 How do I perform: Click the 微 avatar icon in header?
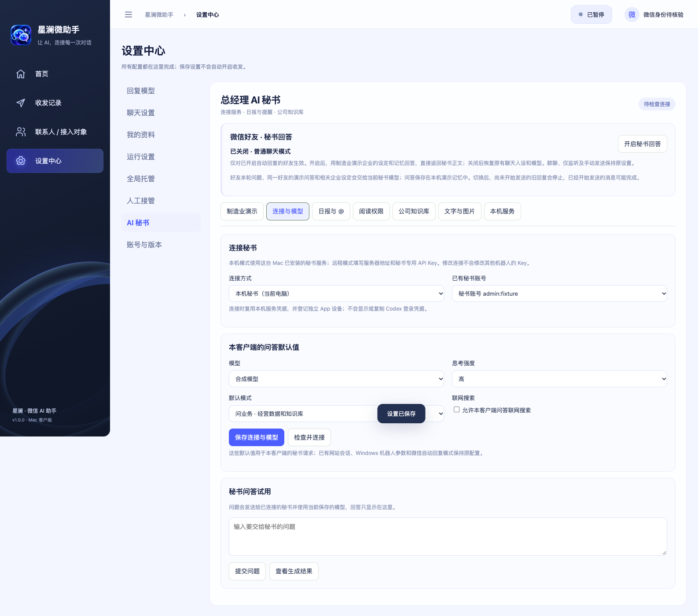632,15
